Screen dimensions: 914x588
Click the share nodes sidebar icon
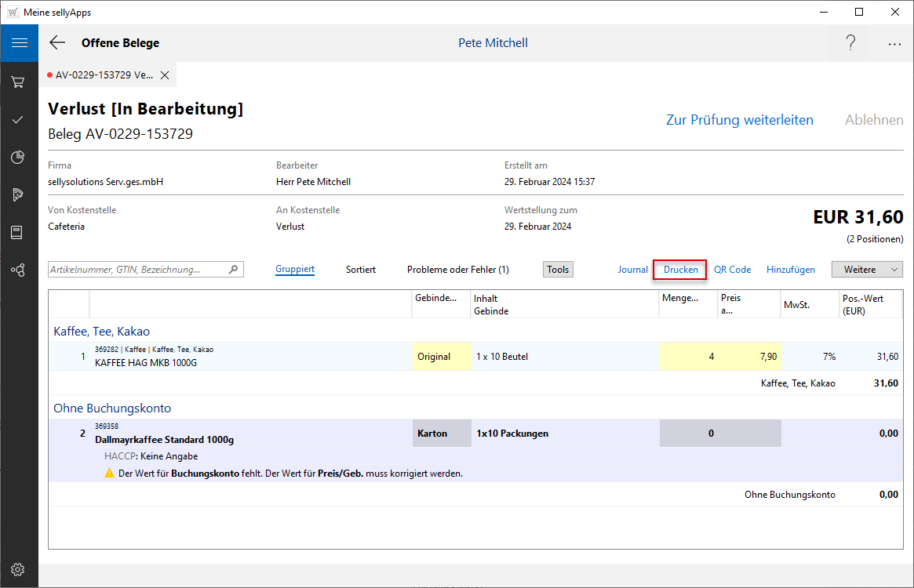click(x=18, y=270)
